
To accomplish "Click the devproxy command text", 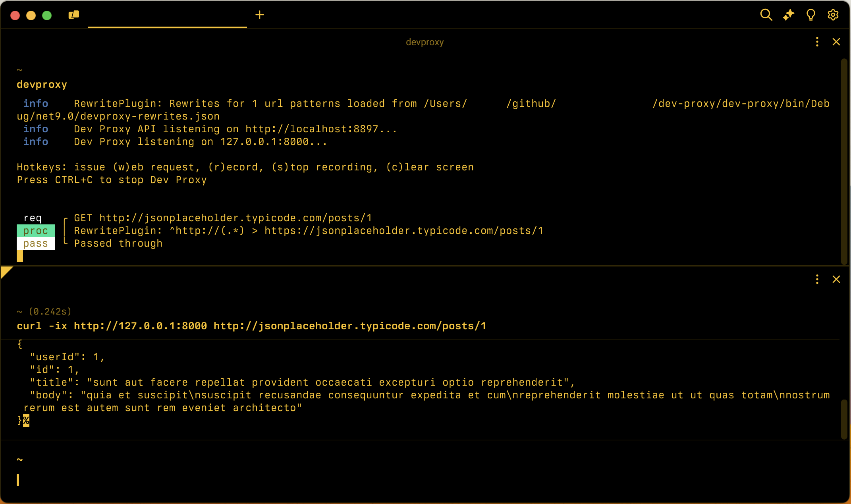I will (x=42, y=85).
